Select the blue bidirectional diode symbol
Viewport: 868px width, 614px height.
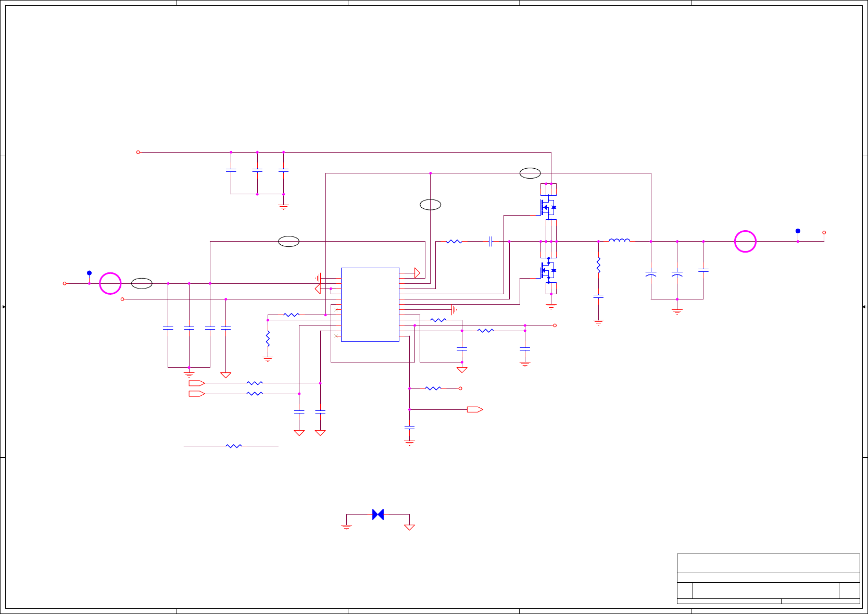(x=378, y=515)
